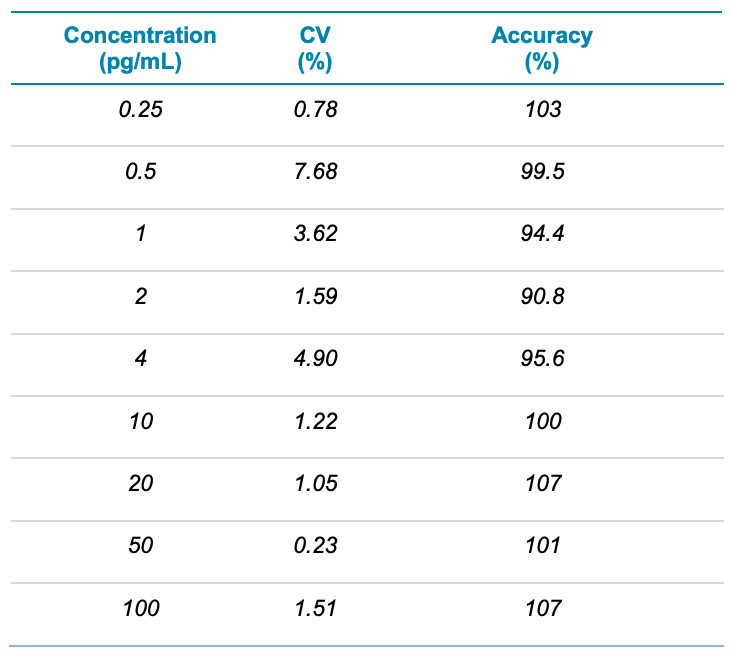The height and width of the screenshot is (659, 734).
Task: Select the CV value 7.68
Action: tap(315, 172)
